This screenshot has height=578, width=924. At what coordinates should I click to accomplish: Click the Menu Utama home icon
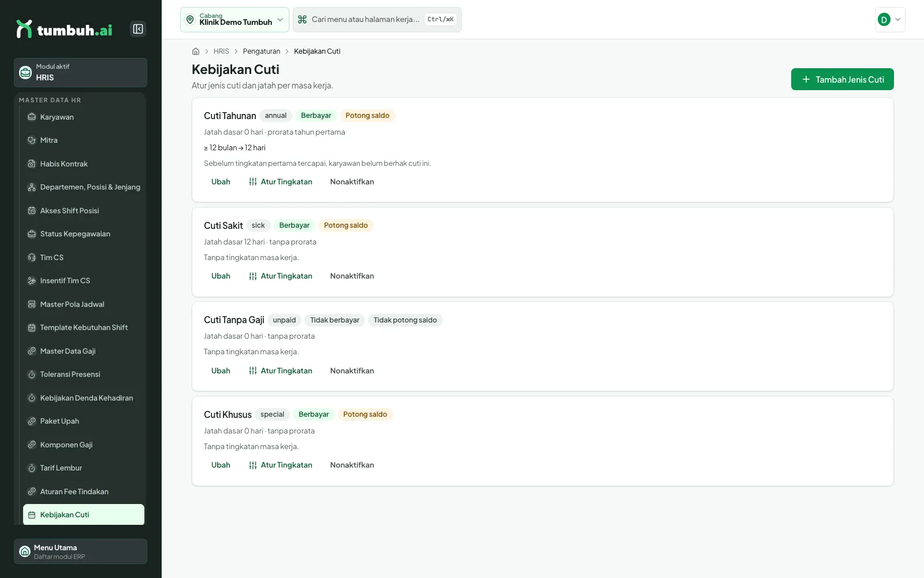(25, 551)
